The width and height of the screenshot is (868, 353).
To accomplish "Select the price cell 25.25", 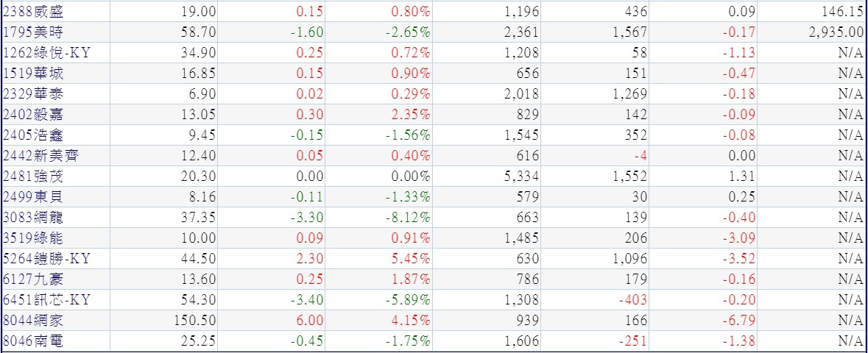I will [198, 342].
